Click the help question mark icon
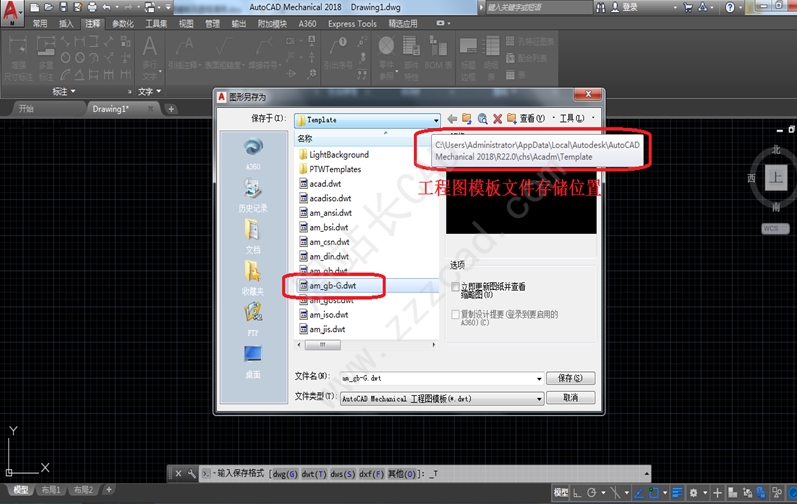 tap(730, 7)
